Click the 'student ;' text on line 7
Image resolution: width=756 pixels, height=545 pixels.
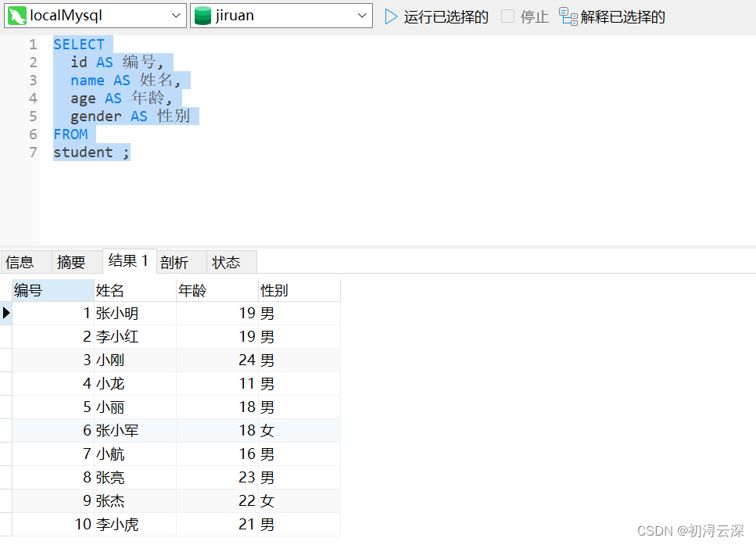coord(91,152)
